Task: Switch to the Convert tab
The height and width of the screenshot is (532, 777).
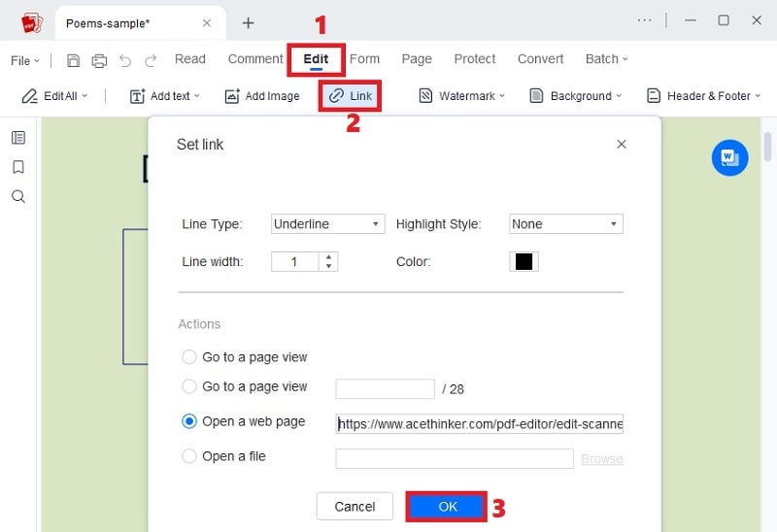Action: pyautogui.click(x=540, y=59)
